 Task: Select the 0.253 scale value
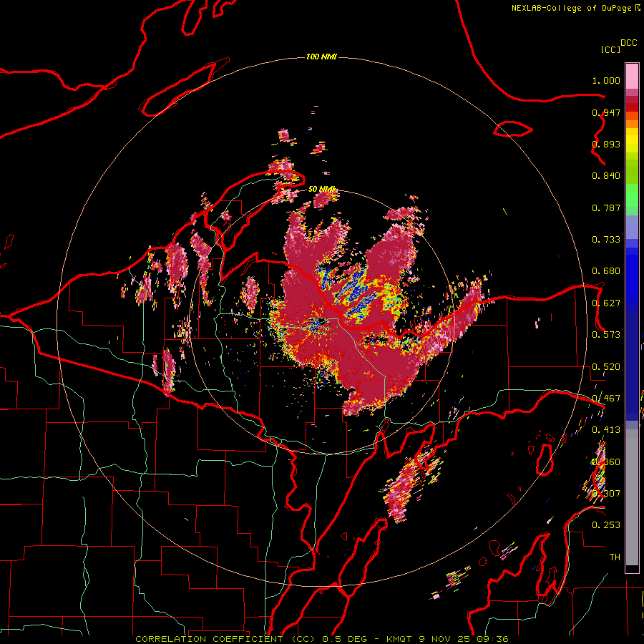(x=606, y=525)
